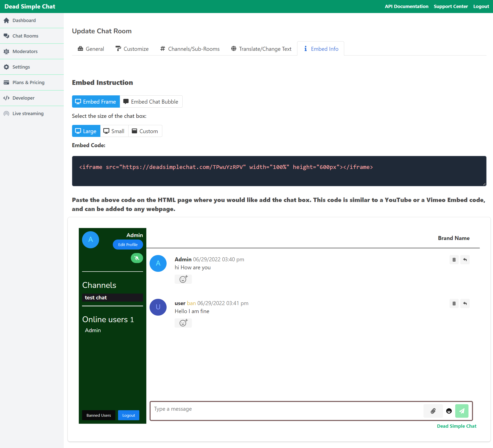Screen dimensions: 493x448
Task: Click the Moderators sidebar icon
Action: tap(7, 51)
